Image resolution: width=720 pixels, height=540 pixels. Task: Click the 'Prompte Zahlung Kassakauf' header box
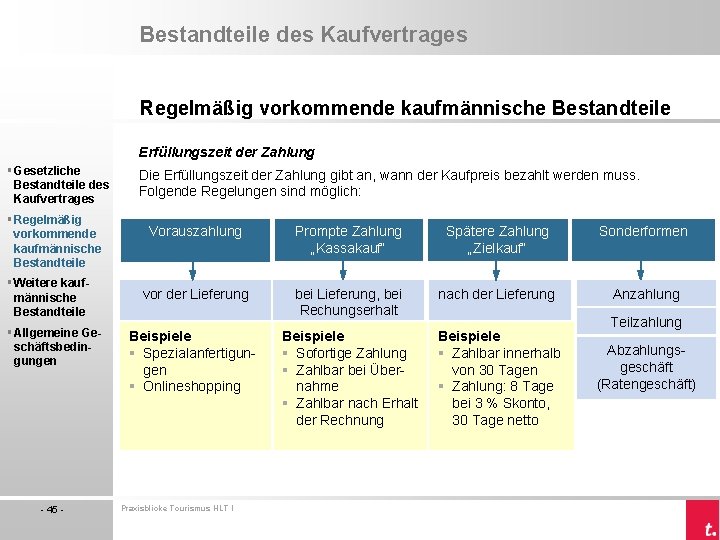pyautogui.click(x=349, y=240)
